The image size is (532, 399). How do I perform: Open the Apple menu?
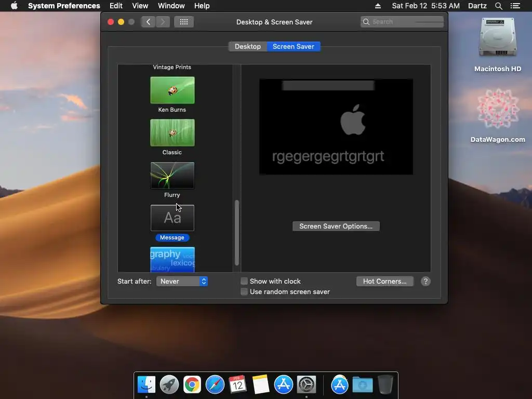point(14,6)
